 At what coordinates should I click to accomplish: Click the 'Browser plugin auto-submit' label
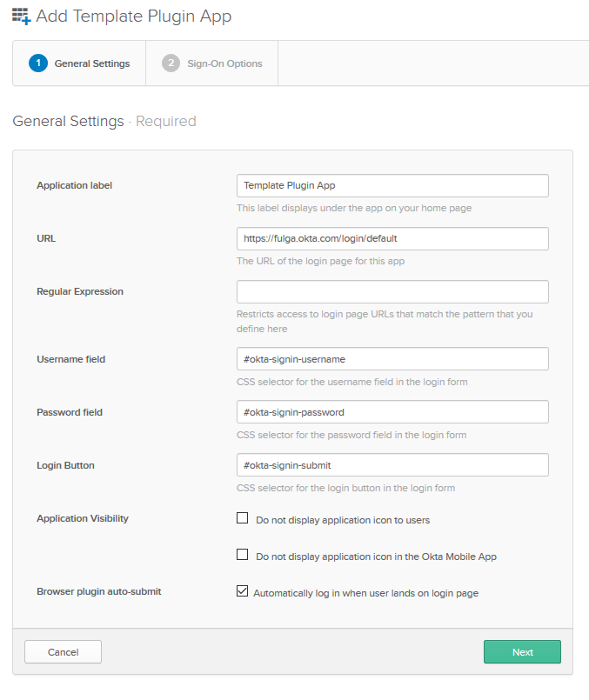pyautogui.click(x=98, y=591)
